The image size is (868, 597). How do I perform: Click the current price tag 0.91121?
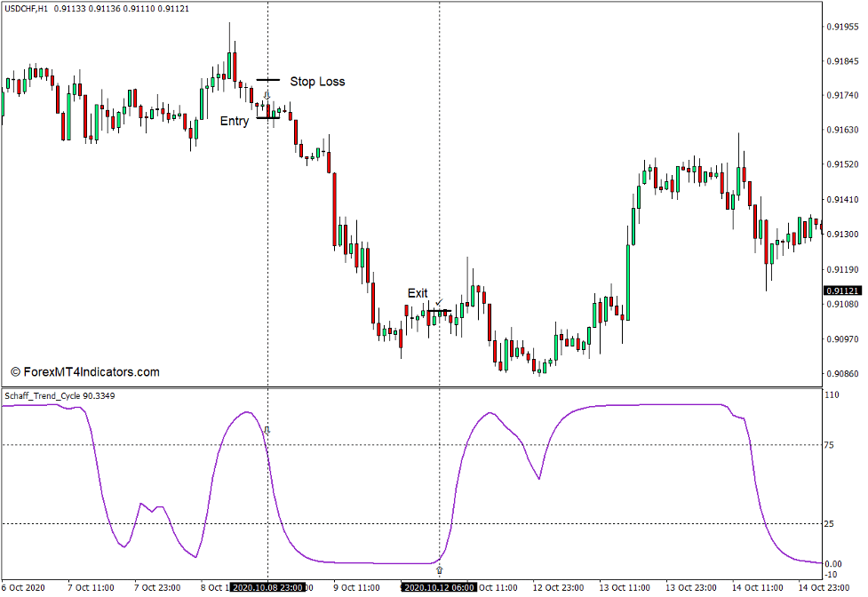(x=843, y=289)
